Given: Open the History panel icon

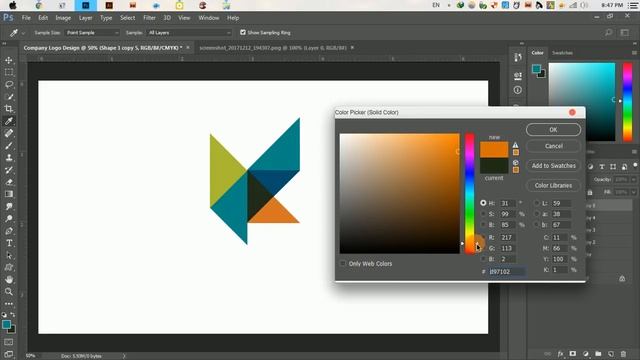Looking at the screenshot, I should (x=518, y=58).
